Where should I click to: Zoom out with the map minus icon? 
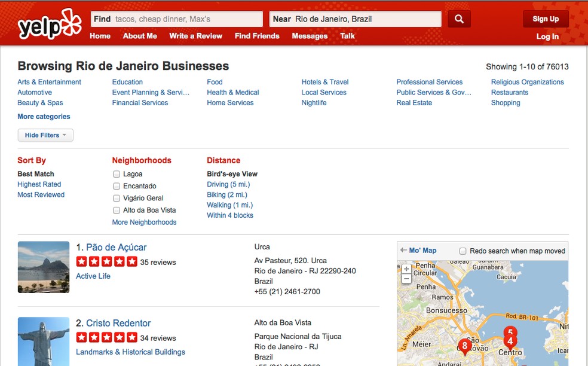coord(406,279)
